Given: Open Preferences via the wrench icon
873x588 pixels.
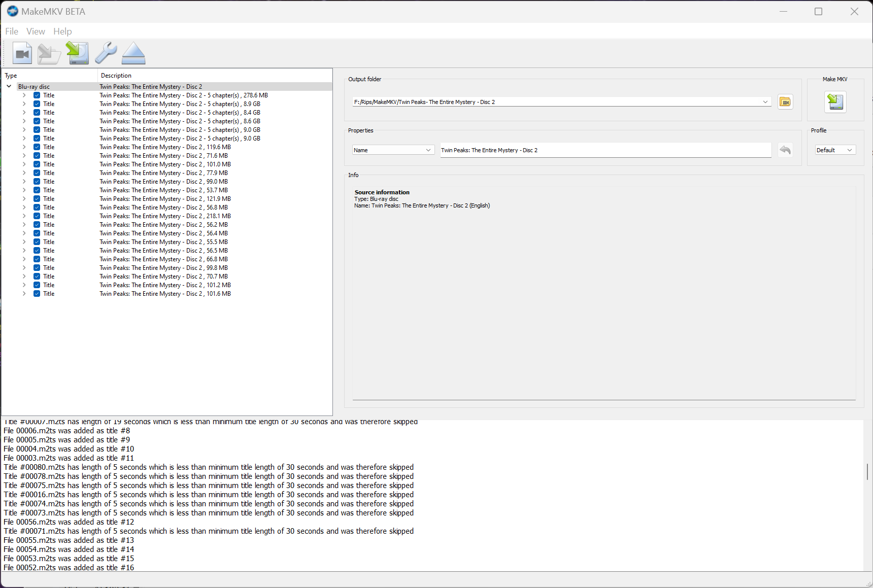Looking at the screenshot, I should tap(106, 53).
